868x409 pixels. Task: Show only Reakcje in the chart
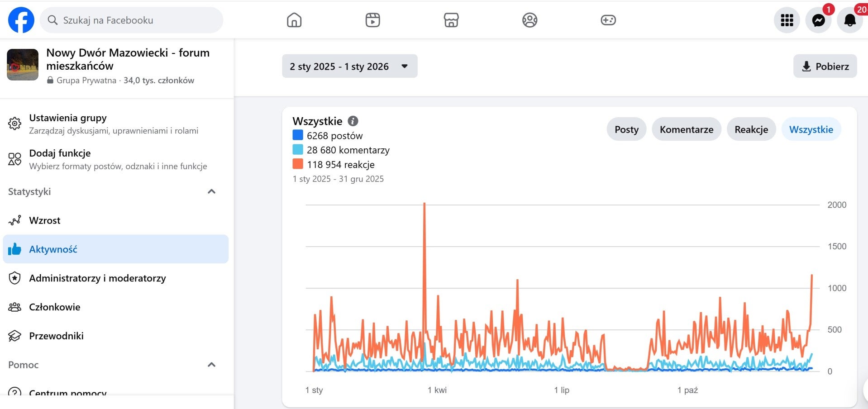pyautogui.click(x=751, y=129)
